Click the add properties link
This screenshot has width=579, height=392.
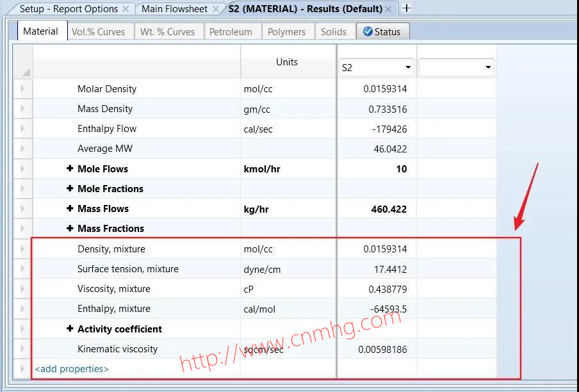[x=72, y=369]
